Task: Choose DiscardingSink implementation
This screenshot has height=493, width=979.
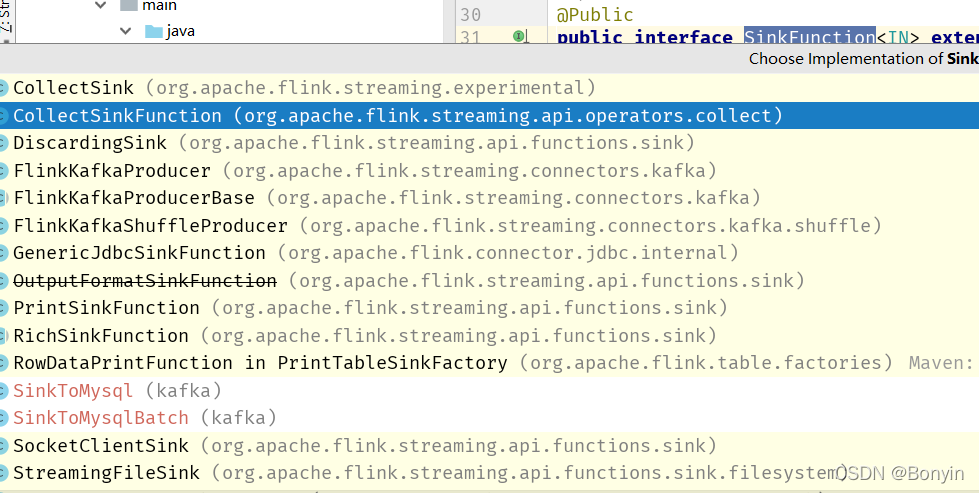Action: [x=490, y=143]
